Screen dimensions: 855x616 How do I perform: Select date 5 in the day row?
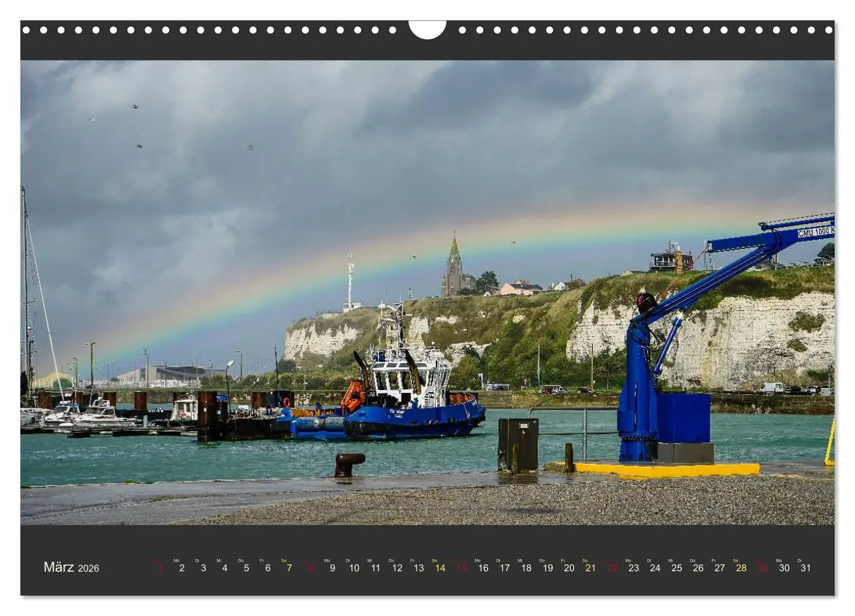246,568
